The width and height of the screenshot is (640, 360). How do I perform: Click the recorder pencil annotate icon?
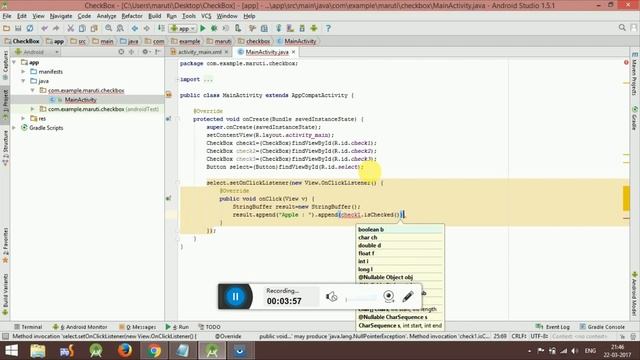(408, 296)
